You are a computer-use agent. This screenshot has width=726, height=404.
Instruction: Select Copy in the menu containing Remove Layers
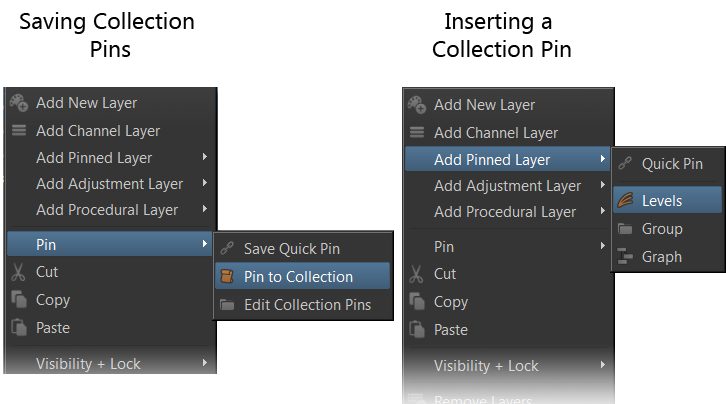point(451,302)
